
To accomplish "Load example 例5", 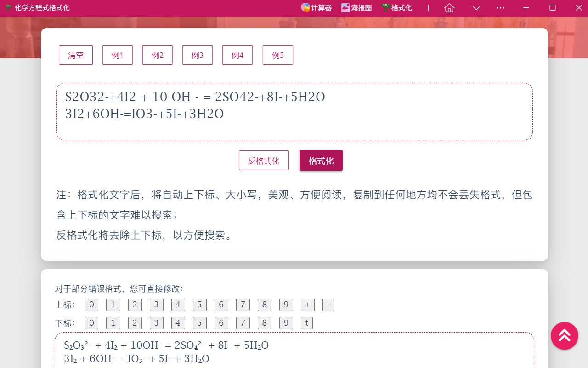I will [x=278, y=55].
